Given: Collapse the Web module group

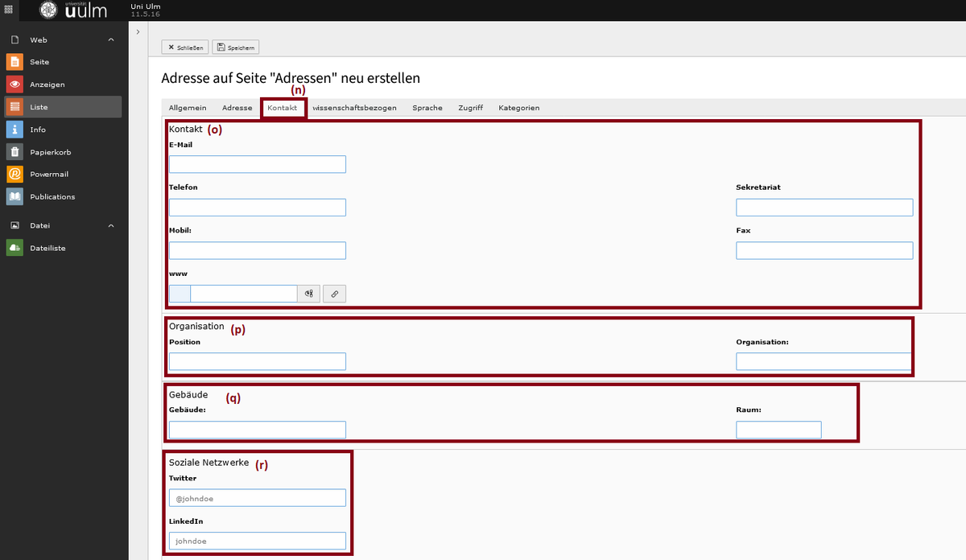Looking at the screenshot, I should (x=111, y=39).
